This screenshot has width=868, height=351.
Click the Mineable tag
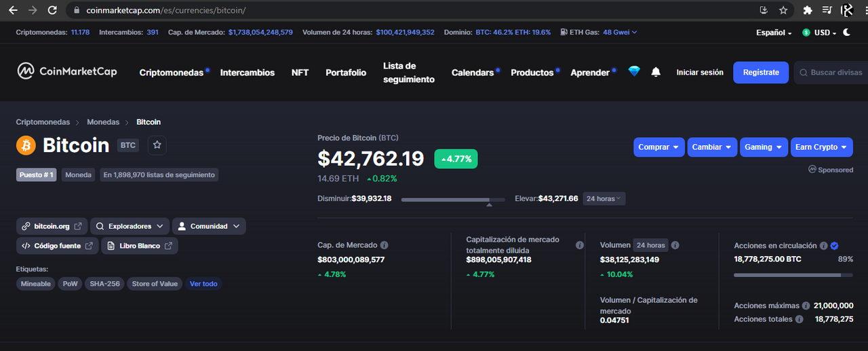(36, 284)
